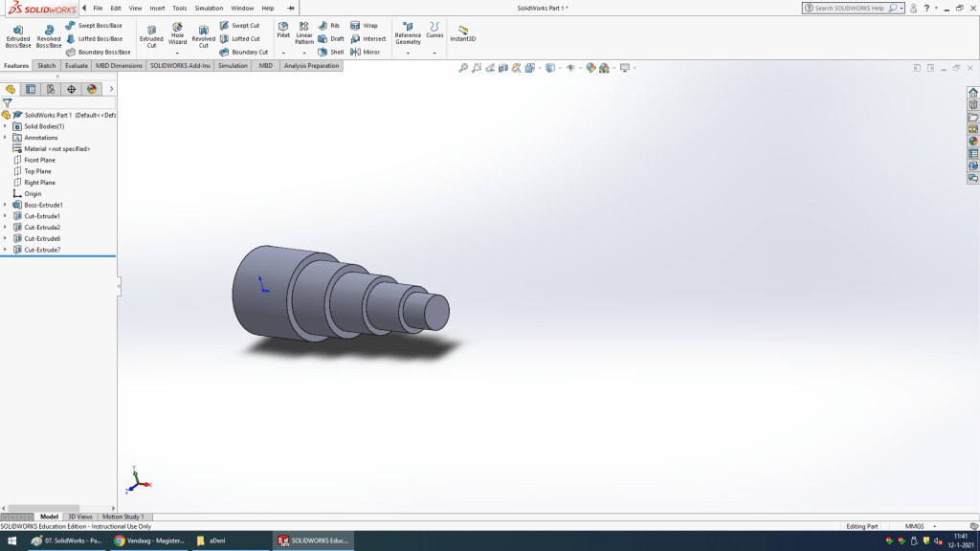Toggle Instant3D mode
Viewport: 980px width, 551px height.
coord(462,34)
